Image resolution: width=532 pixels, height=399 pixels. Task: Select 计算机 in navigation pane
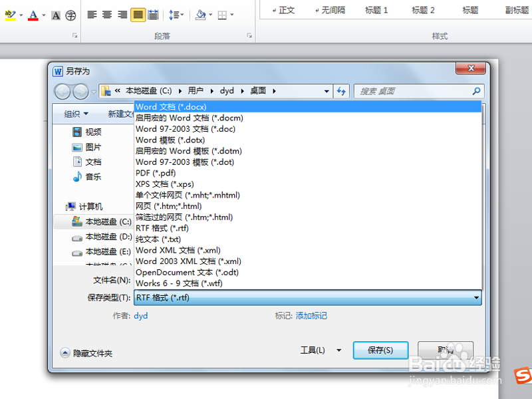pos(84,206)
